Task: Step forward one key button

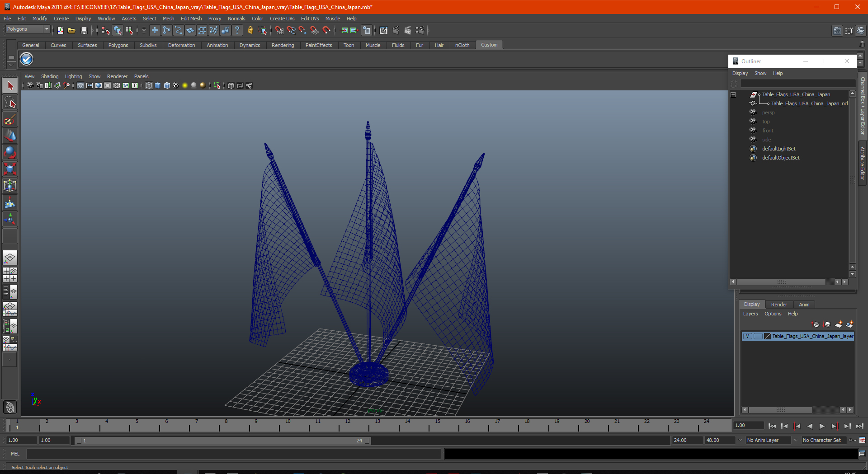Action: click(835, 426)
